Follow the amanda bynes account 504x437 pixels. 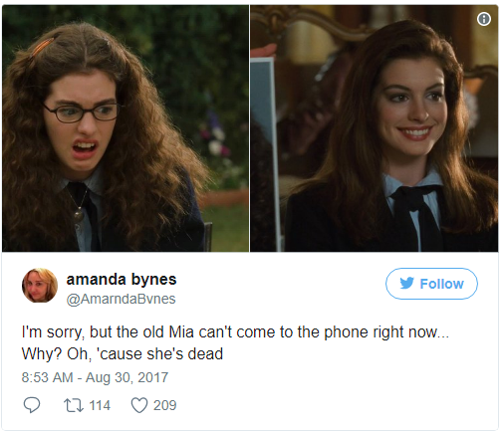tap(431, 284)
